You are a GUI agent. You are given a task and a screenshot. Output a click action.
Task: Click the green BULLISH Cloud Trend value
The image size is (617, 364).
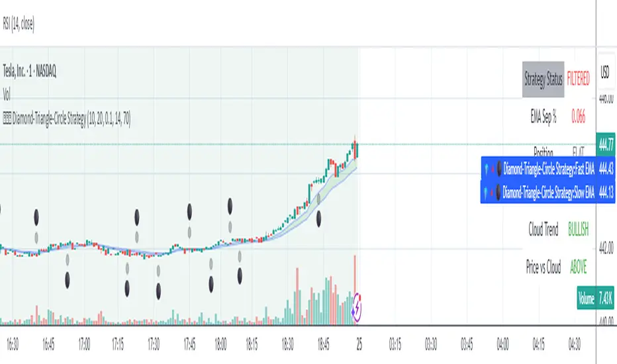pyautogui.click(x=577, y=230)
